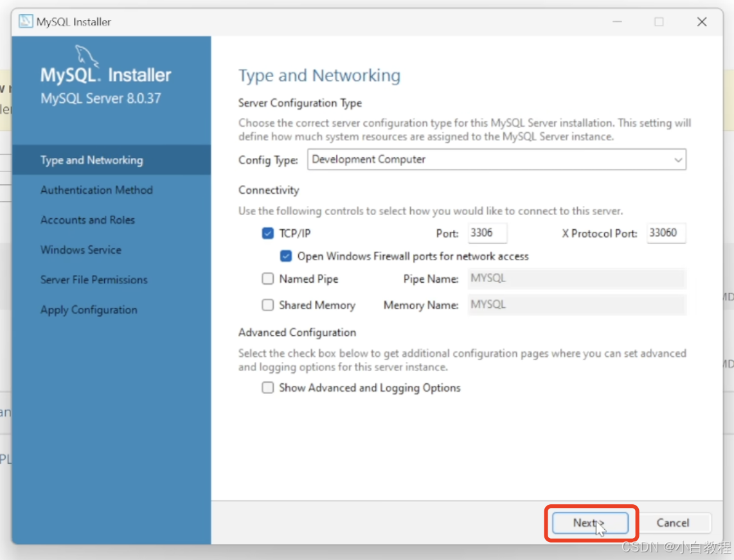The image size is (734, 560).
Task: Click the Type and Networking heading
Action: point(319,75)
